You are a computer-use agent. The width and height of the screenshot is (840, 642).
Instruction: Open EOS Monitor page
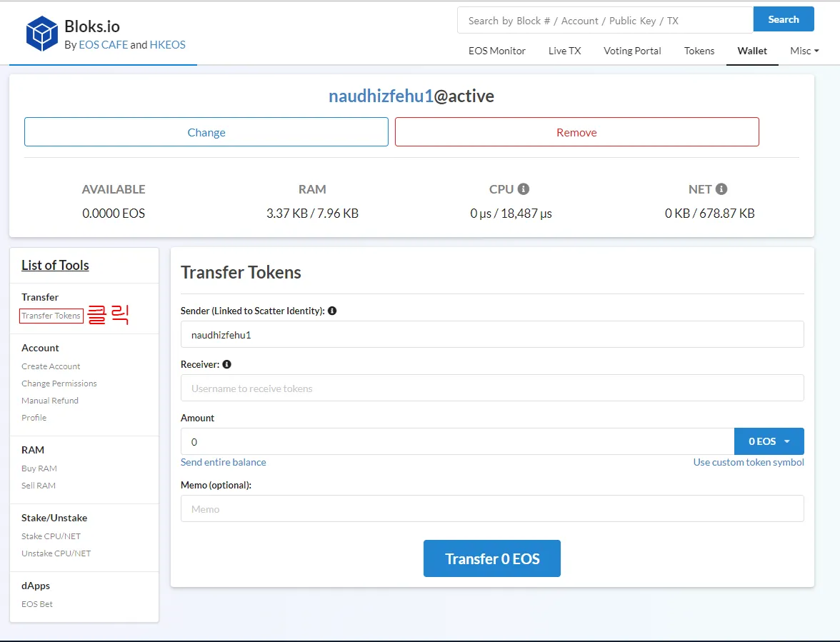(496, 51)
